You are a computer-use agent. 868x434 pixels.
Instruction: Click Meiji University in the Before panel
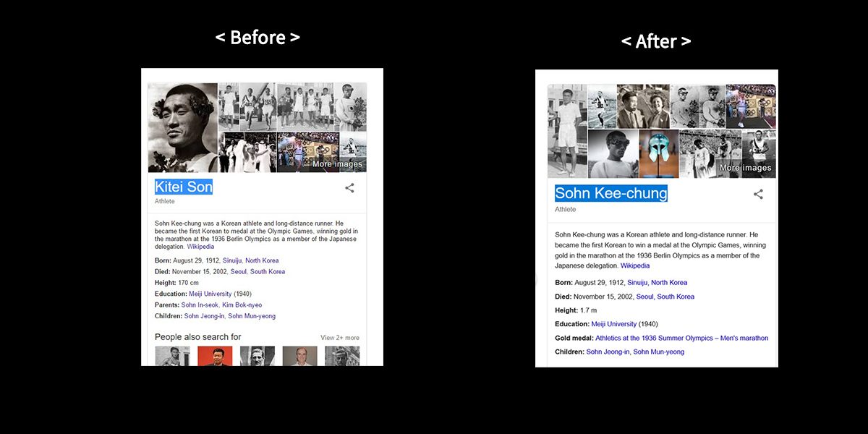coord(210,294)
